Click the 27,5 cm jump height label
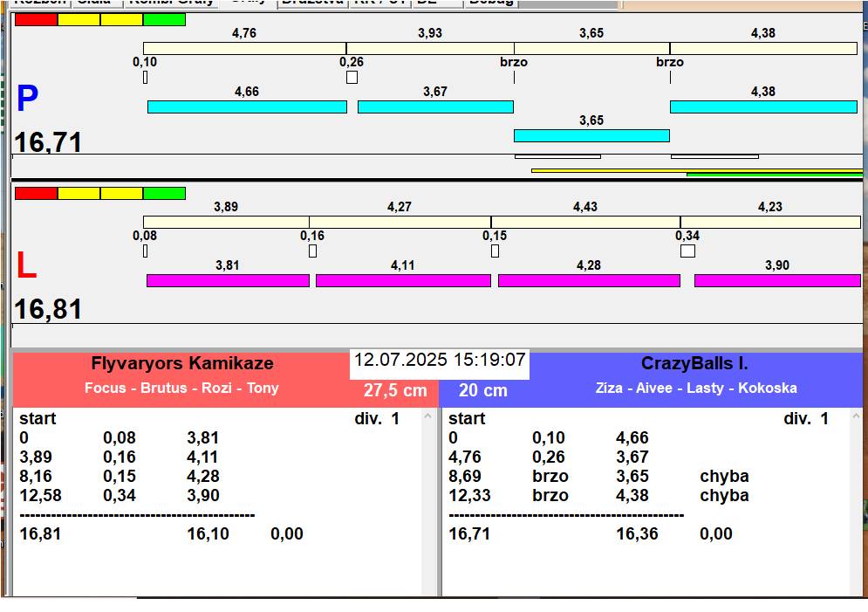 (395, 390)
